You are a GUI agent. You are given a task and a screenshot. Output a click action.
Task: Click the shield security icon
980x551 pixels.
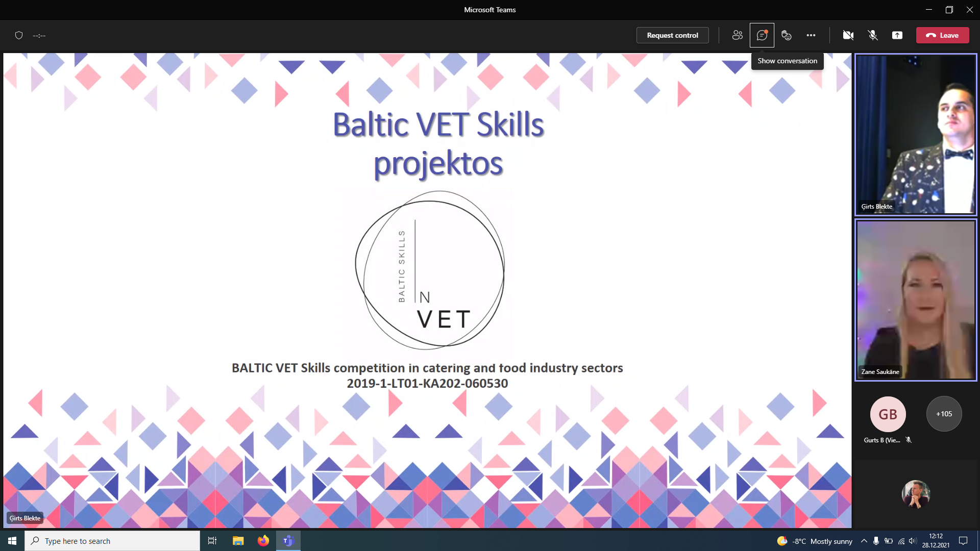(x=19, y=35)
